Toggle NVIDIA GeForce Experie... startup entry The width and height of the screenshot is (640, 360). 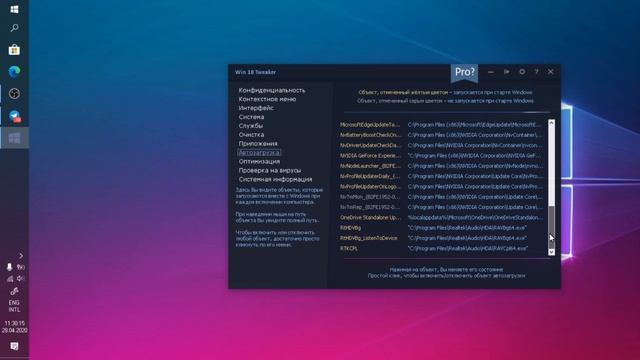point(370,156)
